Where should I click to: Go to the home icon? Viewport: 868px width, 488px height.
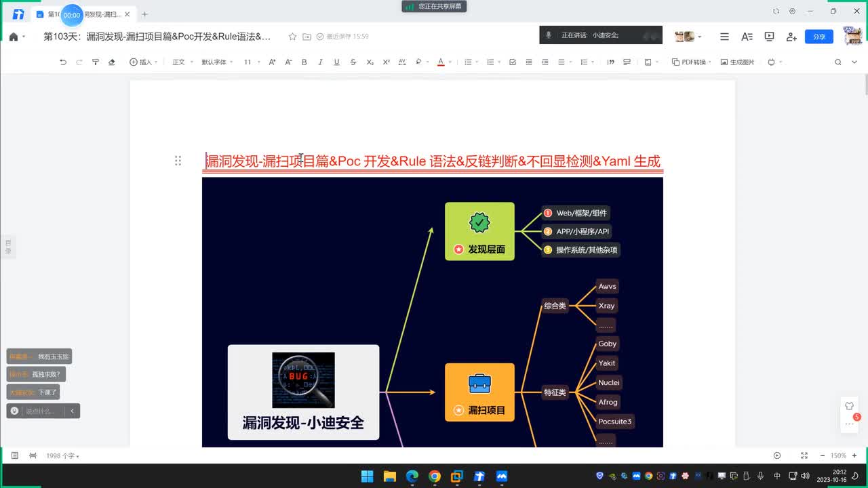(14, 37)
